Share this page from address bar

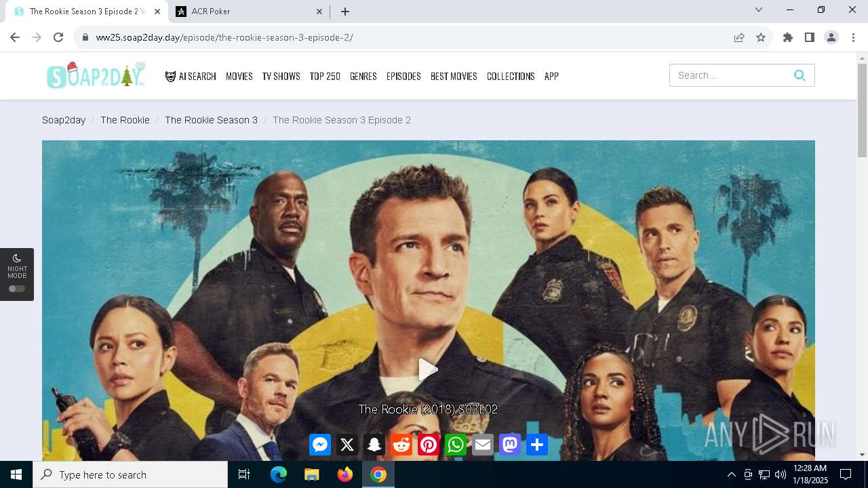[739, 37]
